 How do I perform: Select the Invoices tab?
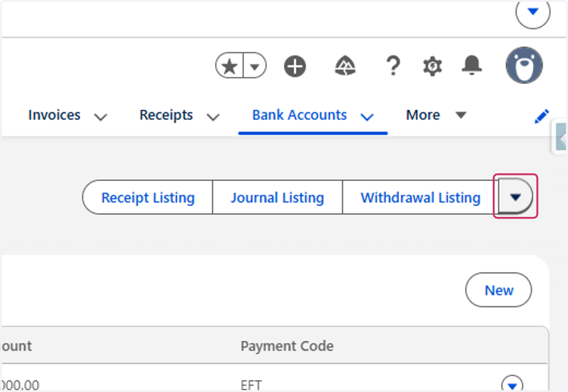[x=54, y=115]
